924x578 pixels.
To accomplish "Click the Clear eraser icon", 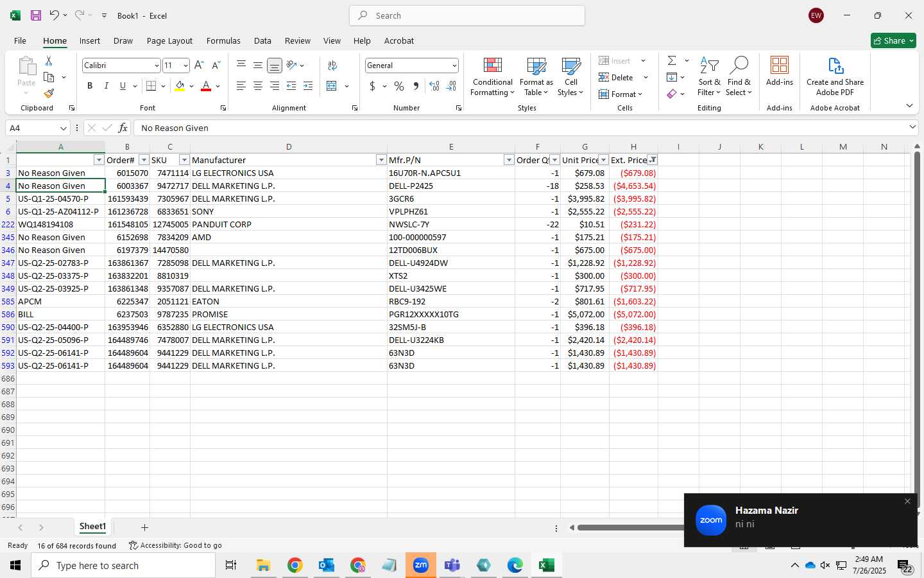I will coord(672,94).
